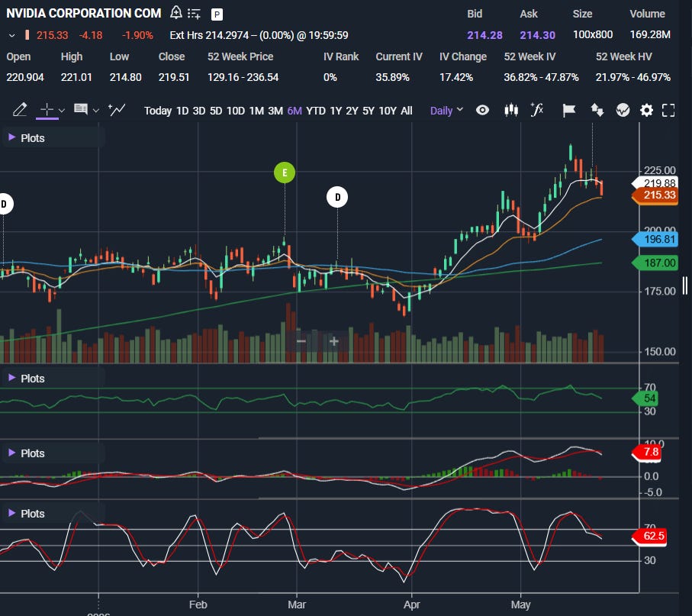Toggle the crosshair cursor tool
This screenshot has width=692, height=616.
tap(47, 109)
